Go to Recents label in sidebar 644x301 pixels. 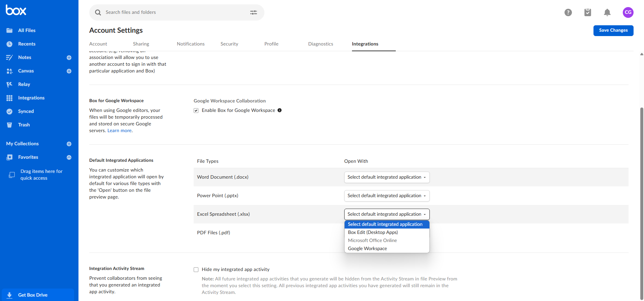tap(27, 44)
